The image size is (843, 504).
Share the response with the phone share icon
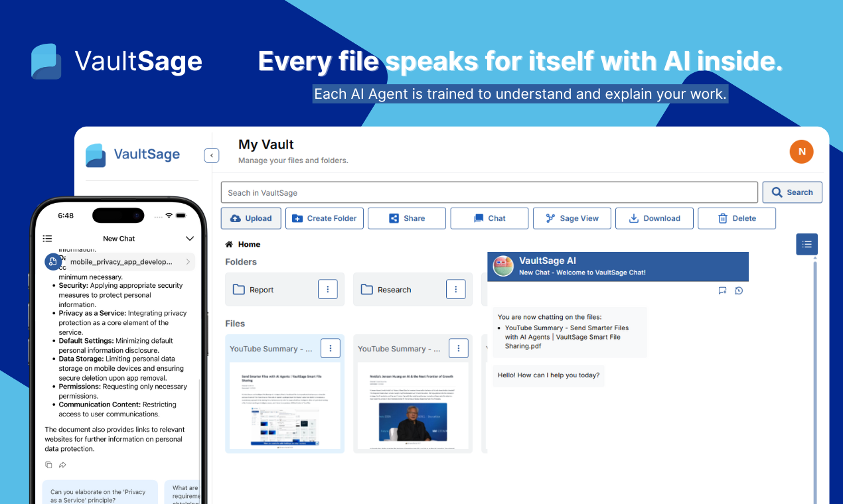coord(62,465)
